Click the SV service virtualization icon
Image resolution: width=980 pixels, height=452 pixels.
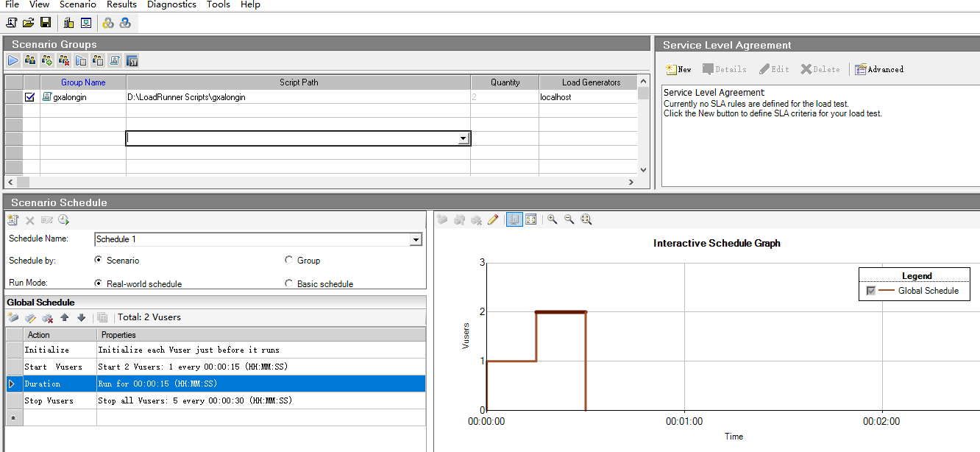(x=132, y=60)
